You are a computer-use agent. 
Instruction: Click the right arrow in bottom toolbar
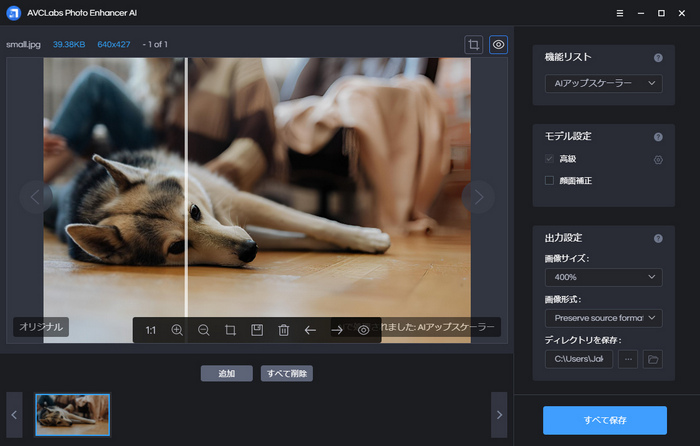tap(337, 330)
